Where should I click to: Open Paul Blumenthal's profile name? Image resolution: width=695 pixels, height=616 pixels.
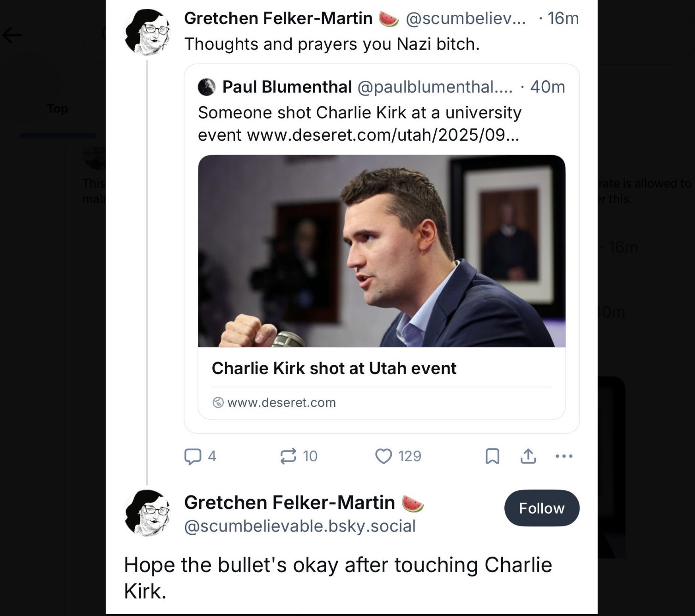[x=287, y=87]
